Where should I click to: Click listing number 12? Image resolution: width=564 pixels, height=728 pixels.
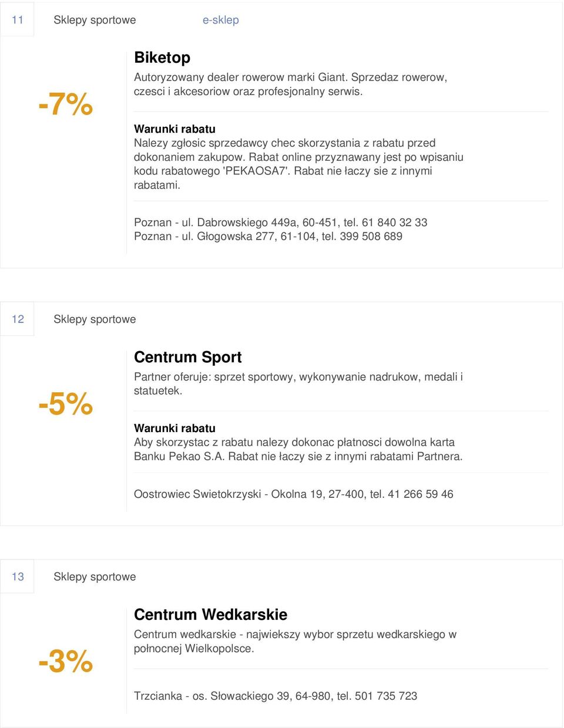[x=18, y=319]
